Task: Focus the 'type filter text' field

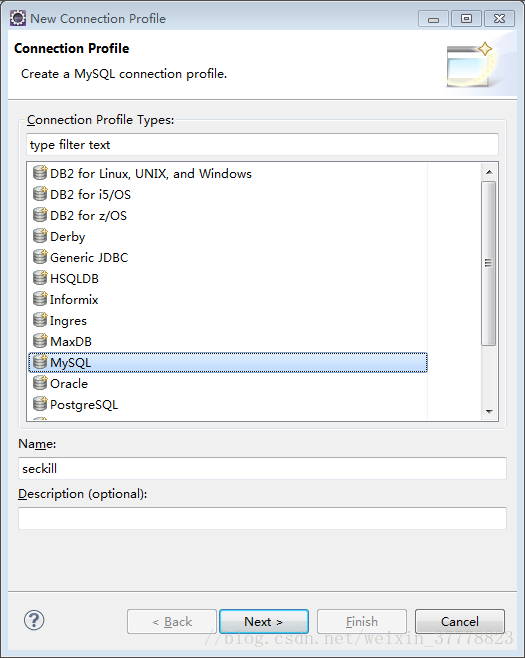Action: (x=262, y=145)
